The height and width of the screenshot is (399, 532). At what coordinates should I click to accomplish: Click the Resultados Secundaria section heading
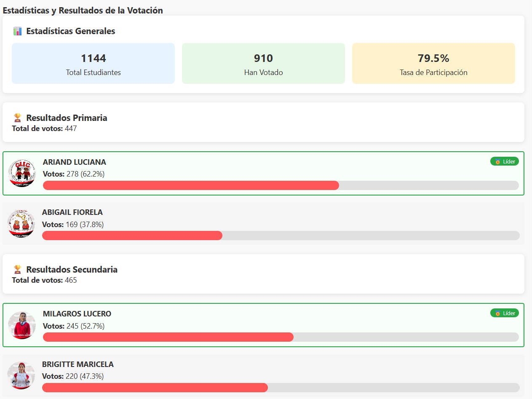(72, 270)
